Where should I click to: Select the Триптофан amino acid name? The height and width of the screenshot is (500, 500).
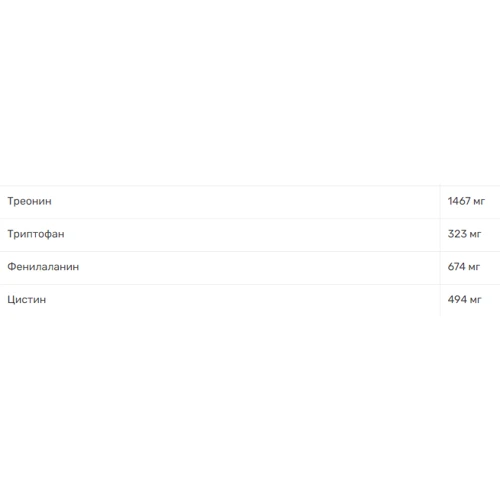click(x=36, y=234)
